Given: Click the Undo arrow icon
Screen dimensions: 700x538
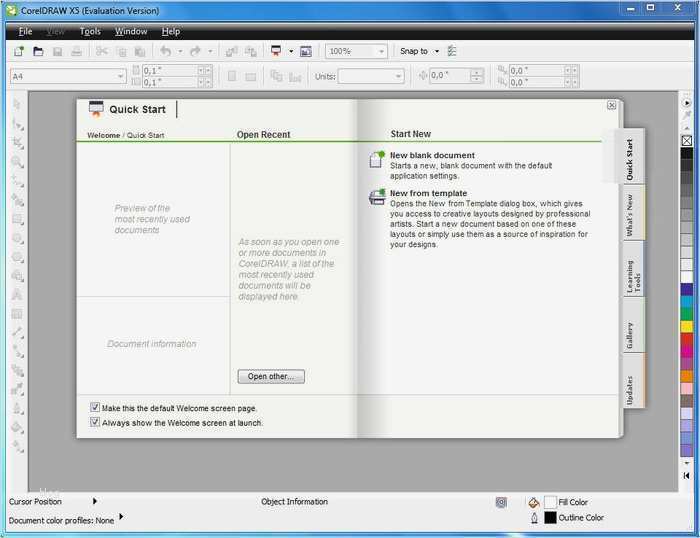Looking at the screenshot, I should coord(166,51).
